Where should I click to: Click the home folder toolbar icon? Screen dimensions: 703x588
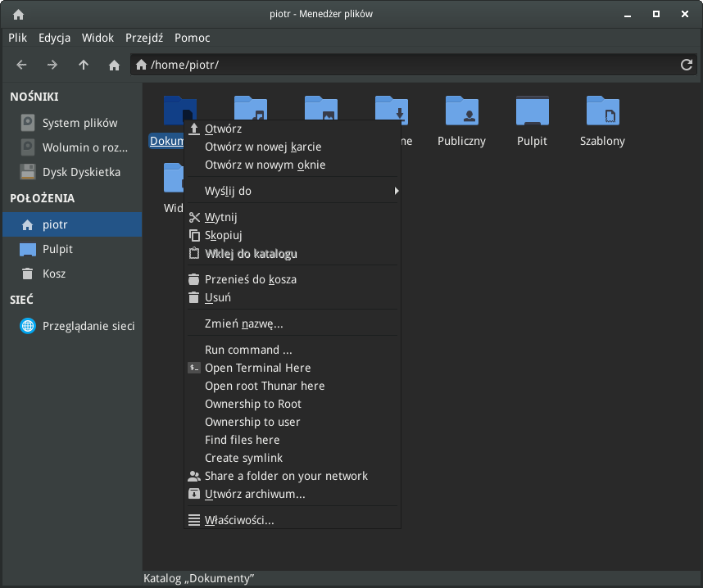(115, 65)
